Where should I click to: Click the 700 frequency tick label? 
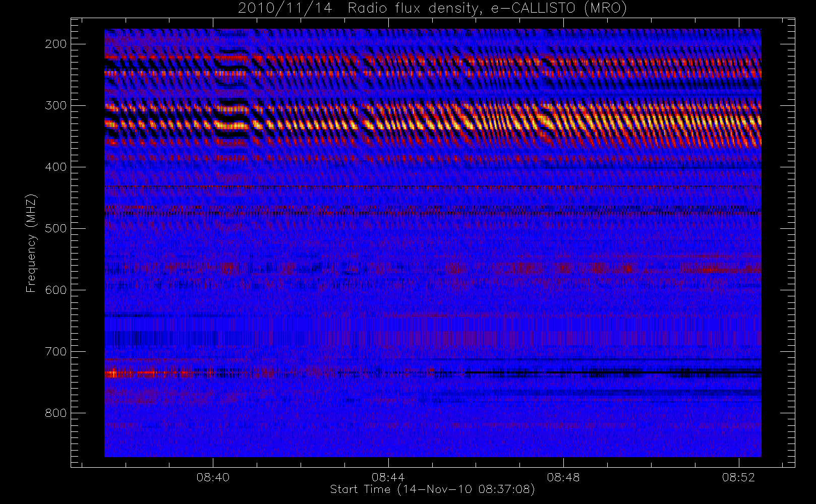pos(55,351)
